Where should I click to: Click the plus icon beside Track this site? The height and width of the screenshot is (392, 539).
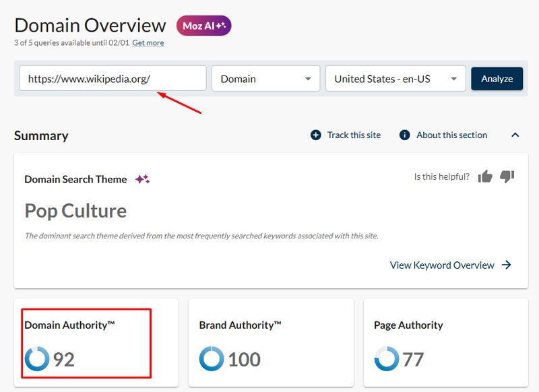click(x=315, y=135)
